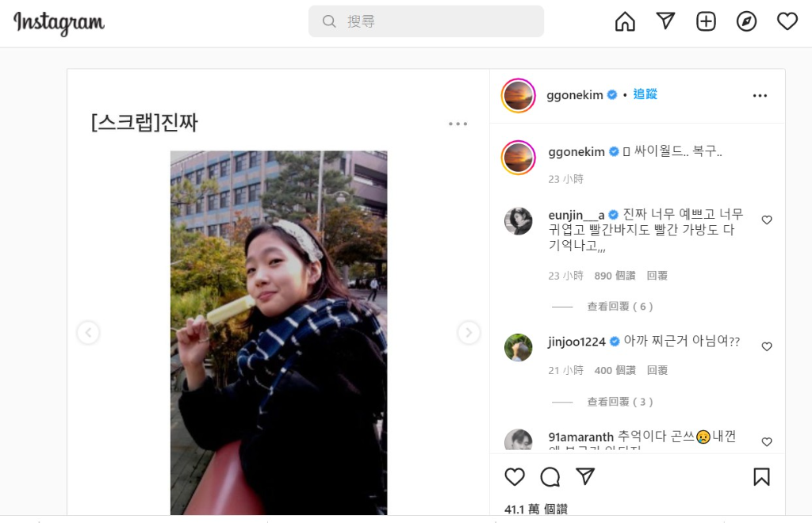Open the Explore compass icon
Viewport: 812px width, 523px height.
746,21
